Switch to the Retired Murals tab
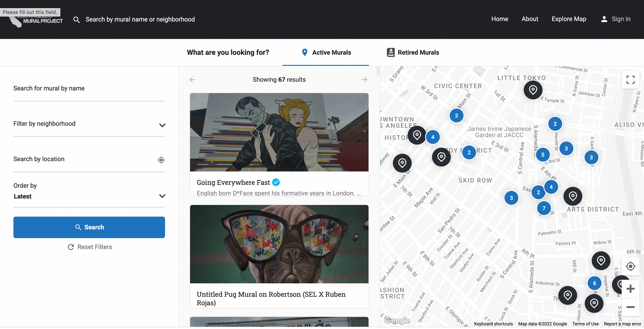The height and width of the screenshot is (329, 644). click(x=413, y=53)
